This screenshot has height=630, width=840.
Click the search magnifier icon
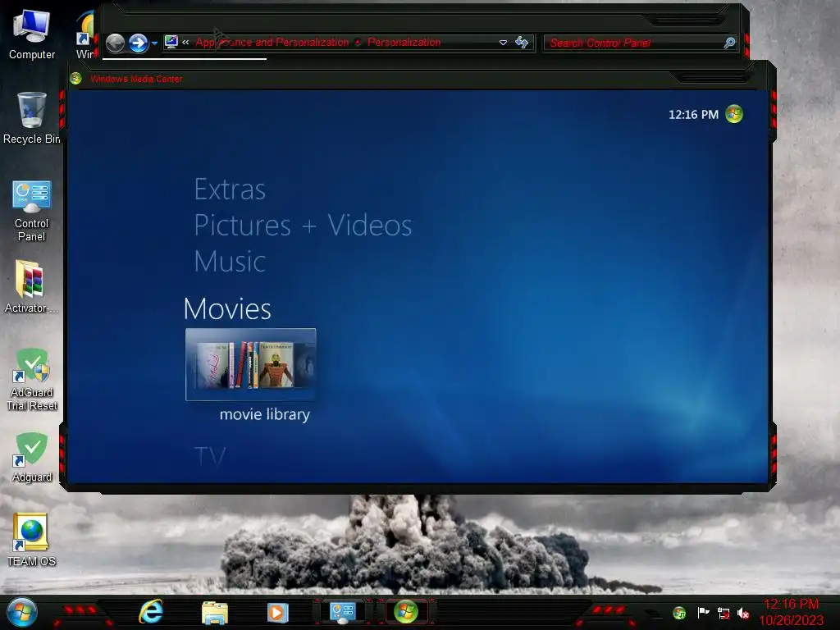729,43
